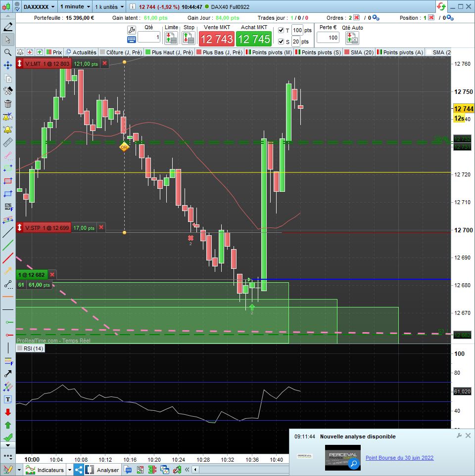Open the three-dots more tools menu

click(8, 456)
